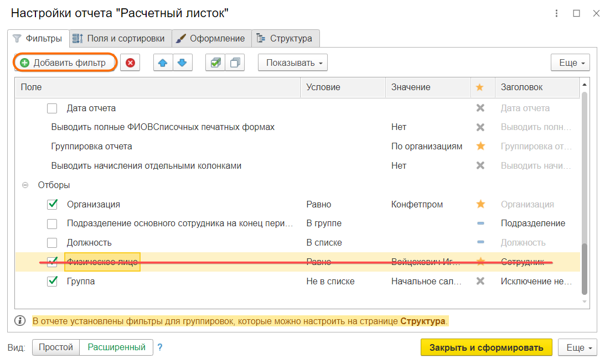Open the top Еще dropdown menu

[570, 63]
